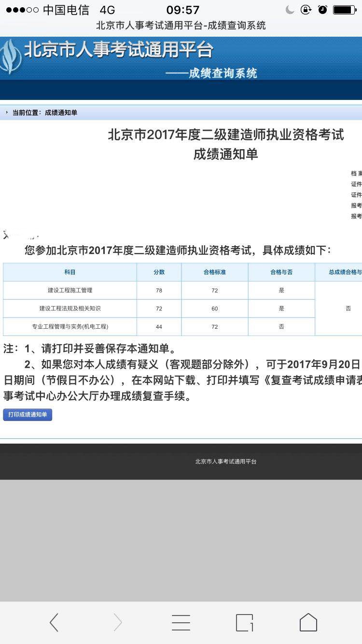Go to browser home page icon
Viewport: 362px width, 644px height.
pos(308,622)
